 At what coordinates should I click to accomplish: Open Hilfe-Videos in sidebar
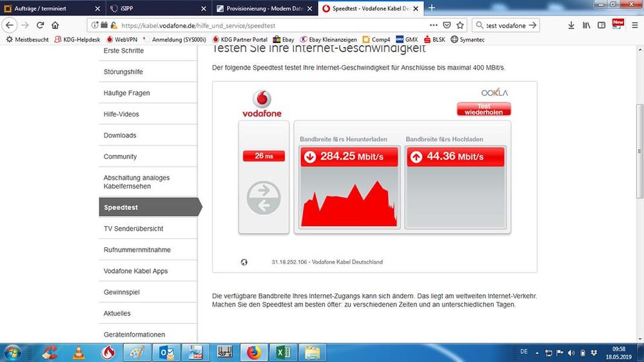click(121, 114)
